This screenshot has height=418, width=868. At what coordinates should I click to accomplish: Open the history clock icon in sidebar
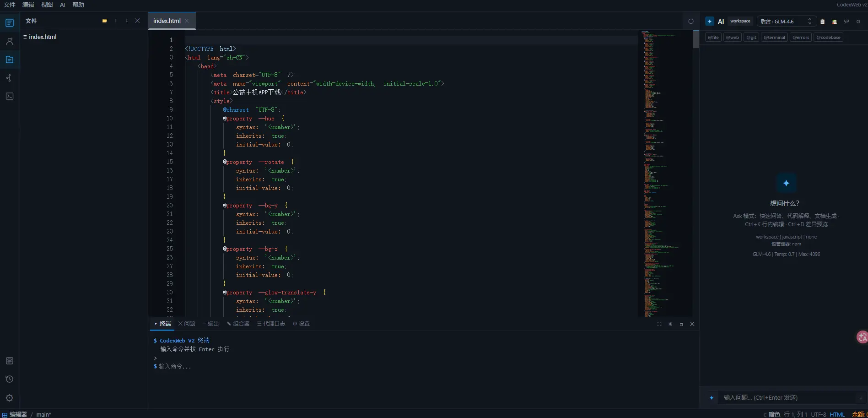tap(9, 379)
